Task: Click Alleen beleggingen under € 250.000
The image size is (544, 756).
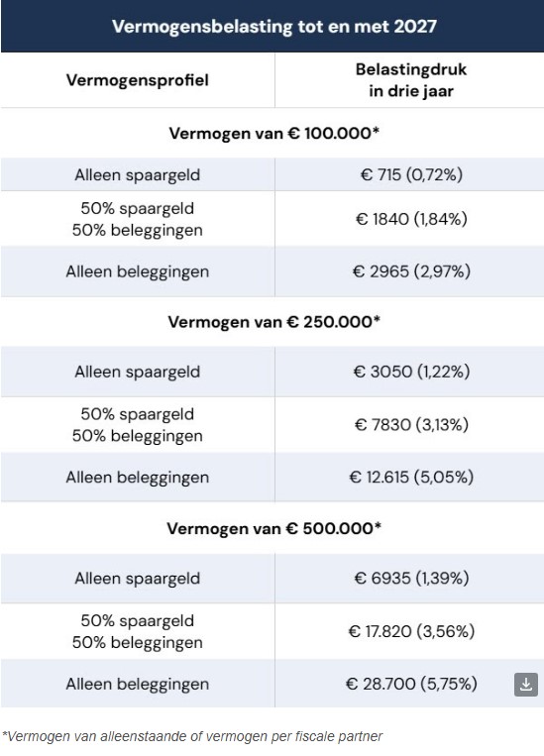Action: (138, 478)
